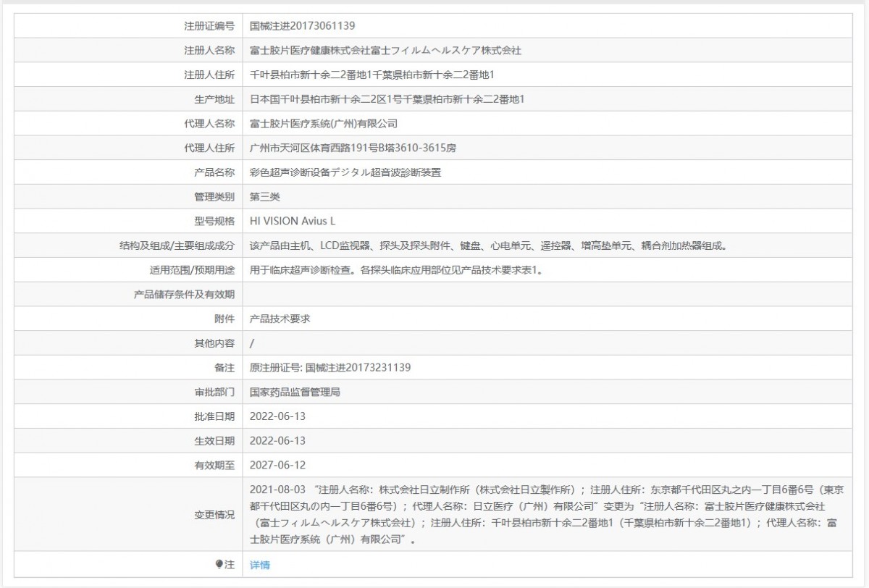The height and width of the screenshot is (588, 869).
Task: Select agent name 富士胶片医疗系统(广州)有限公司
Action: tap(324, 124)
